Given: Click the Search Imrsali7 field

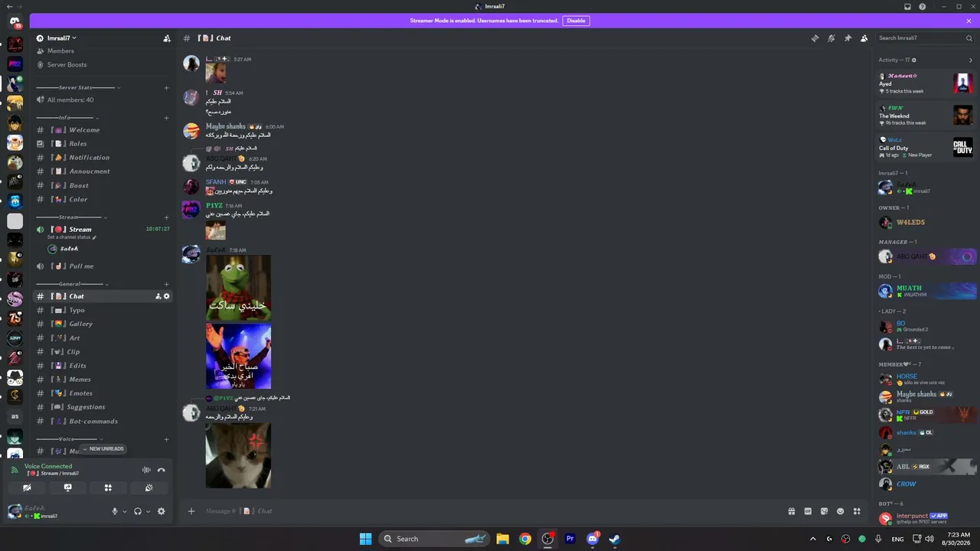Looking at the screenshot, I should click(926, 38).
